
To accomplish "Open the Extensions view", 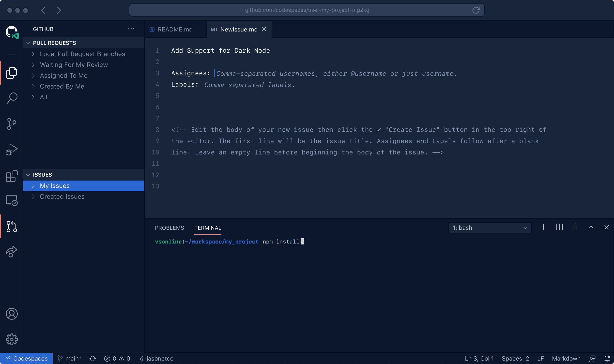I will pos(11,176).
